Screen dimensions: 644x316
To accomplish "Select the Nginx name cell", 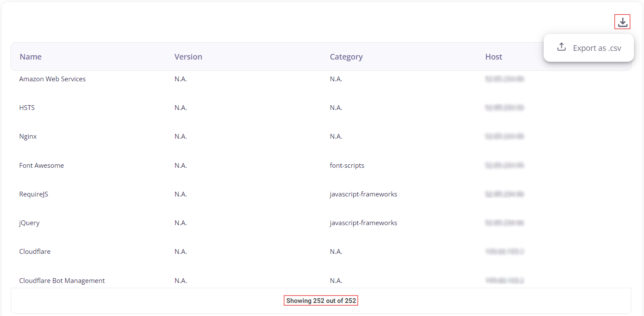I will click(x=28, y=136).
